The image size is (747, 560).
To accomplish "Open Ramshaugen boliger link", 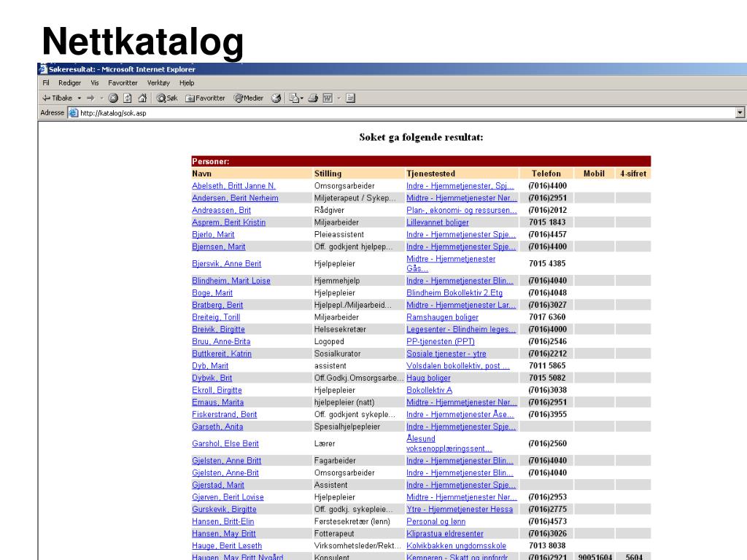I will [442, 317].
